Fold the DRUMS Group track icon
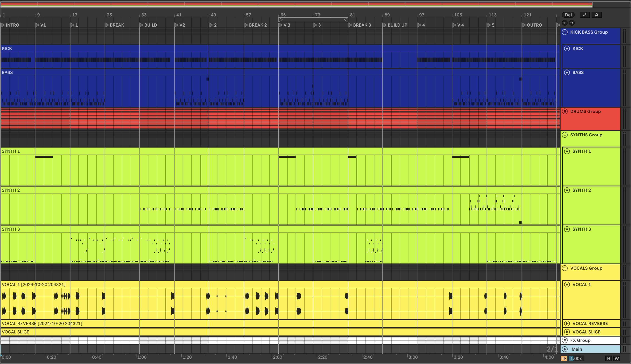This screenshot has height=364, width=631. (565, 111)
